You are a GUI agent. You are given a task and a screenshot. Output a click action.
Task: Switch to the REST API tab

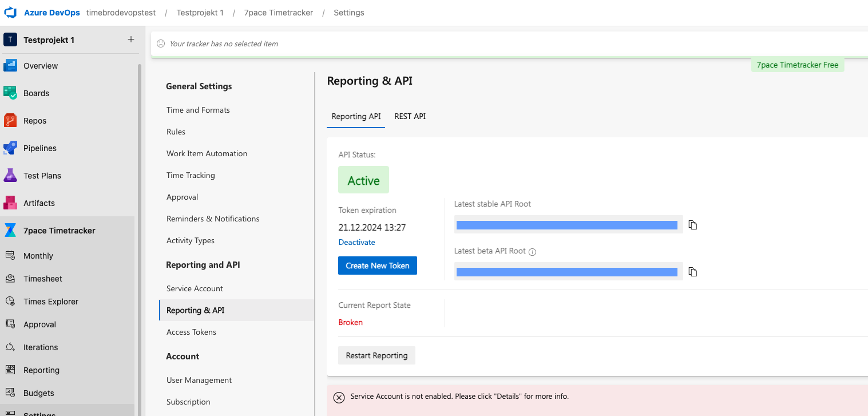coord(410,116)
